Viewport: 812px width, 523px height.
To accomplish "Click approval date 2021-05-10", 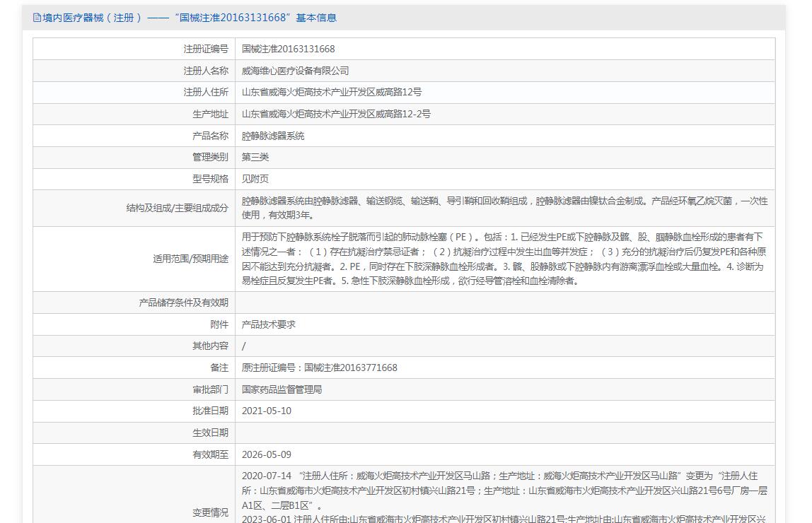I will (x=266, y=411).
